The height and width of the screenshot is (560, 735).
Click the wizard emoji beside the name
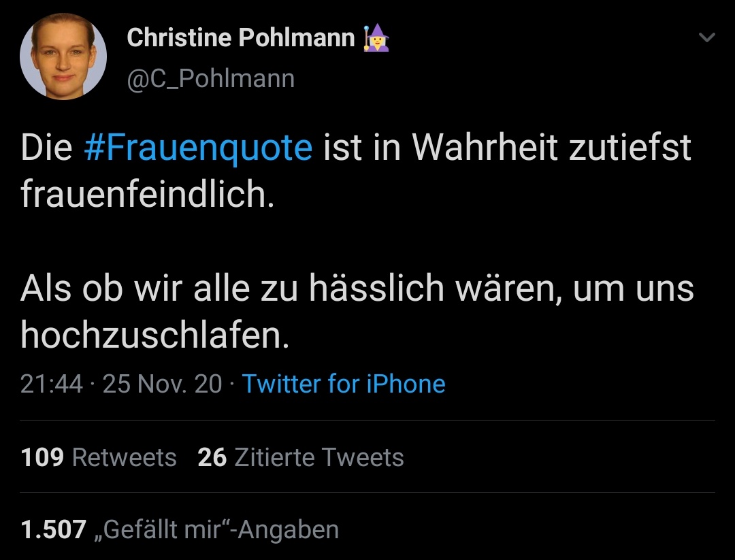[376, 38]
